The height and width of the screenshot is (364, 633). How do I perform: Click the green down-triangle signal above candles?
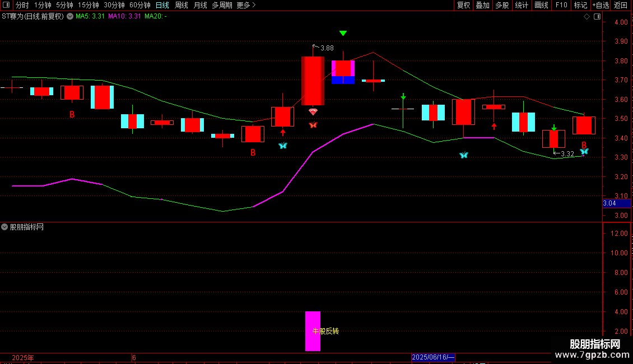[x=343, y=33]
